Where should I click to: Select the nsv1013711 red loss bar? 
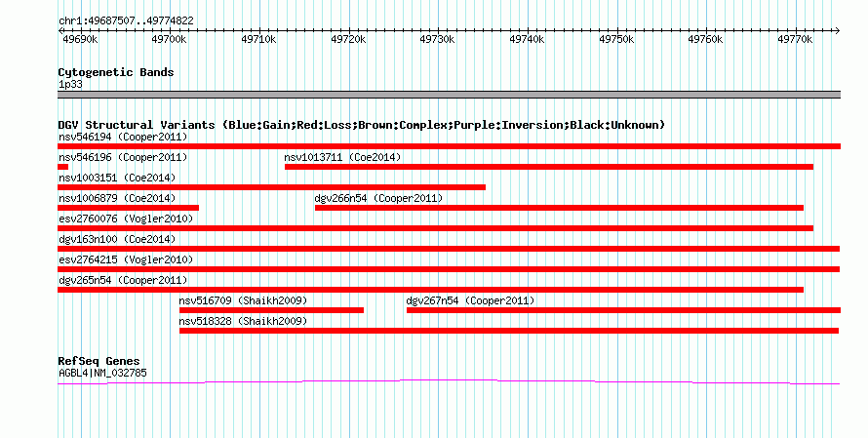pos(549,167)
